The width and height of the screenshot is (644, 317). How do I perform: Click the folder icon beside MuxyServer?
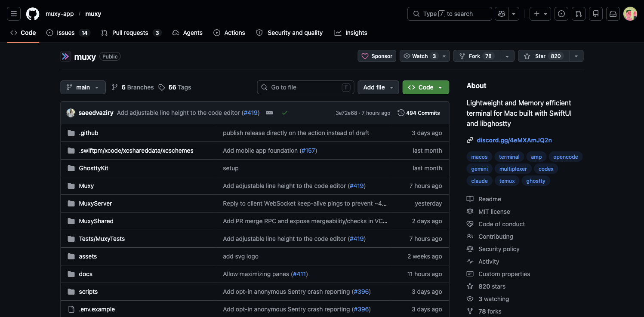point(71,203)
